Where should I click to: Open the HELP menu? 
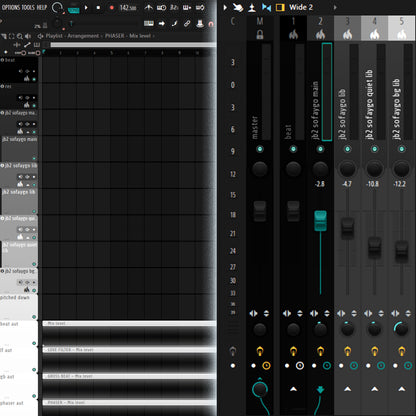(x=42, y=7)
